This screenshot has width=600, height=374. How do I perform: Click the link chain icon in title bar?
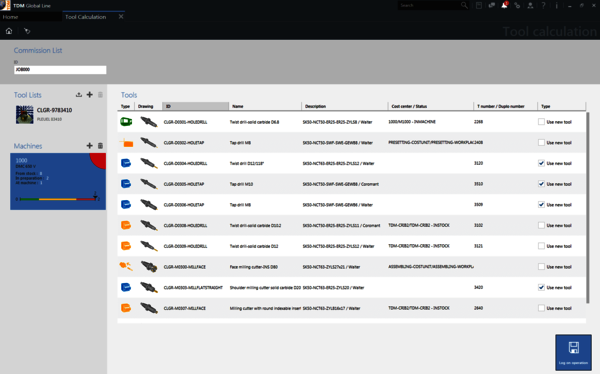pos(517,5)
